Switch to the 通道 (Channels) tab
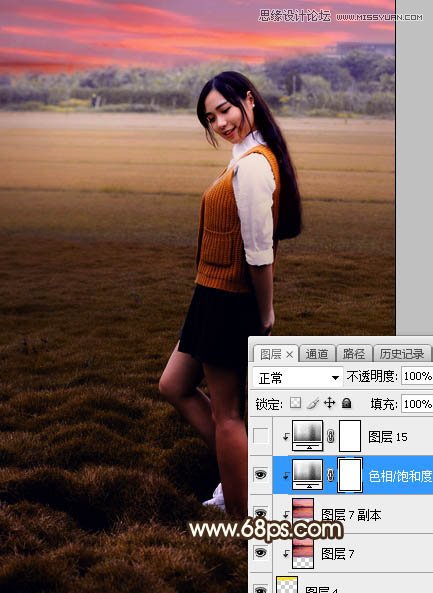The image size is (433, 593). (317, 354)
